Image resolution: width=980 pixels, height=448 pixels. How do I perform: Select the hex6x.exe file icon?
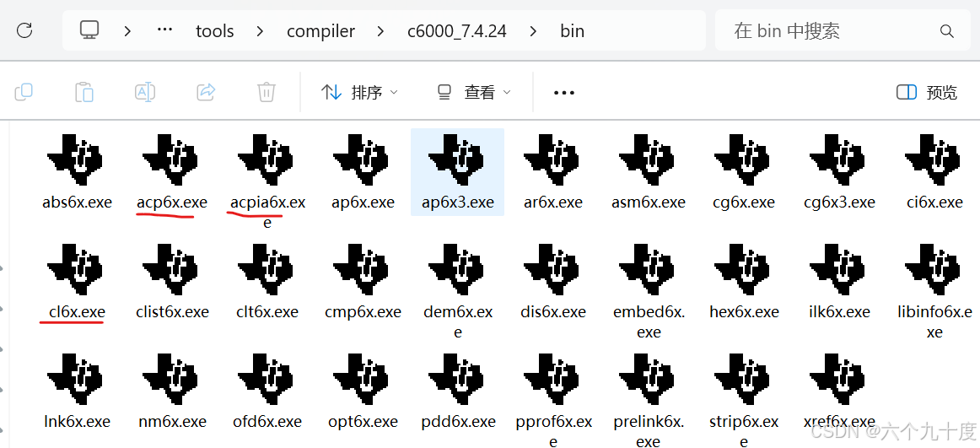[x=742, y=269]
